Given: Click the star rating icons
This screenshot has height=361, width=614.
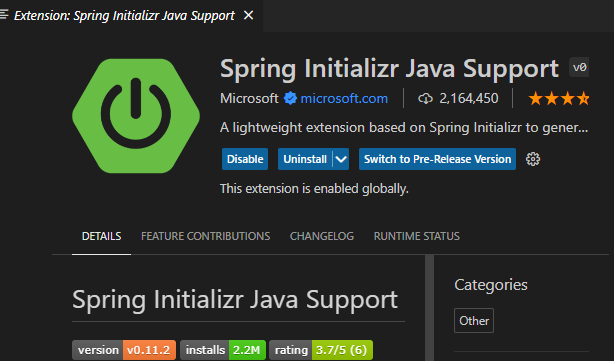Looking at the screenshot, I should 559,99.
